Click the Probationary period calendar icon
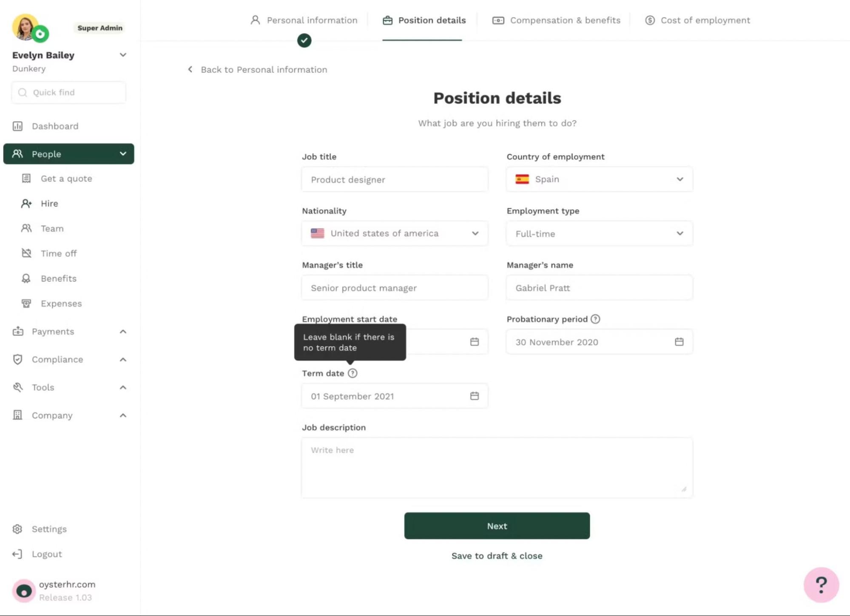The width and height of the screenshot is (850, 616). tap(679, 342)
